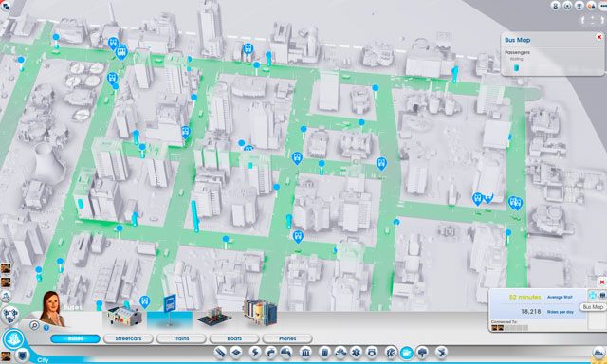Open the three-dots options menu

(x=602, y=6)
